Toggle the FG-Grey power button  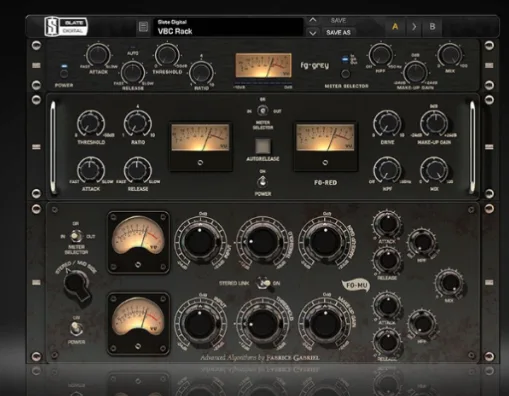(64, 73)
